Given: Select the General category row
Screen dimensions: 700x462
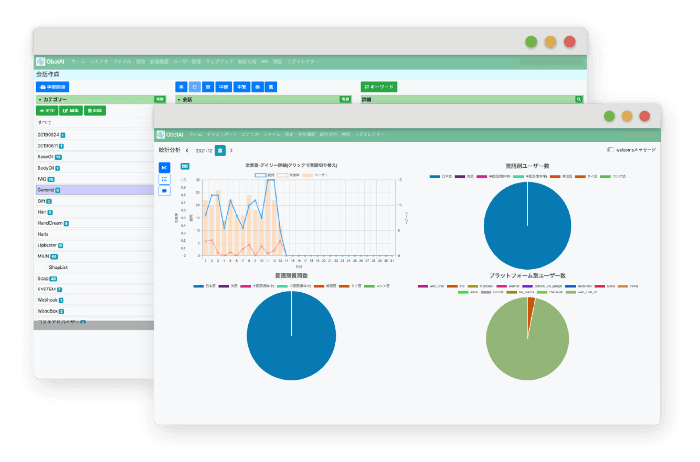Looking at the screenshot, I should pos(95,190).
